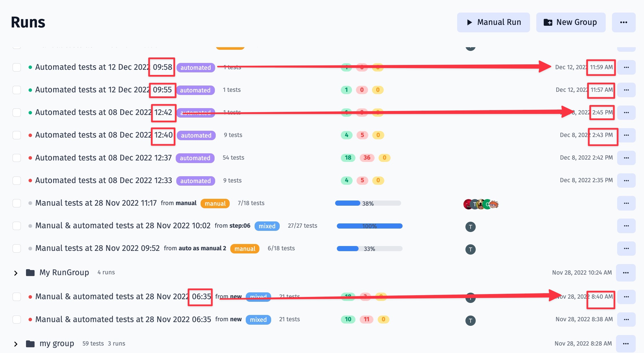Click the mixed tag on 10:02 run
644x353 pixels.
tap(267, 226)
